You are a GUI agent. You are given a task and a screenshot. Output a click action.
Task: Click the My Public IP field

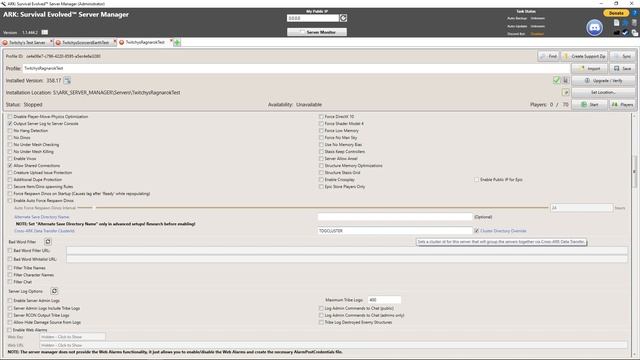click(x=313, y=18)
